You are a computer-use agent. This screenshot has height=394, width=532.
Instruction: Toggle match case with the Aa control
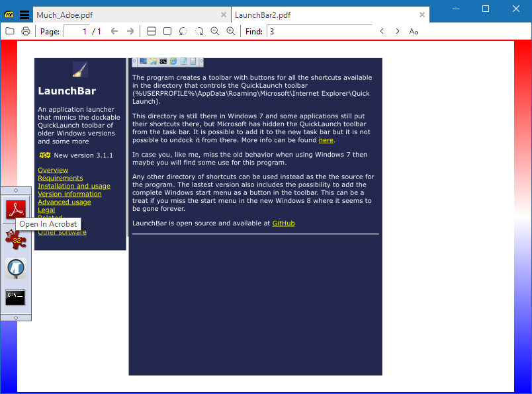click(x=414, y=31)
